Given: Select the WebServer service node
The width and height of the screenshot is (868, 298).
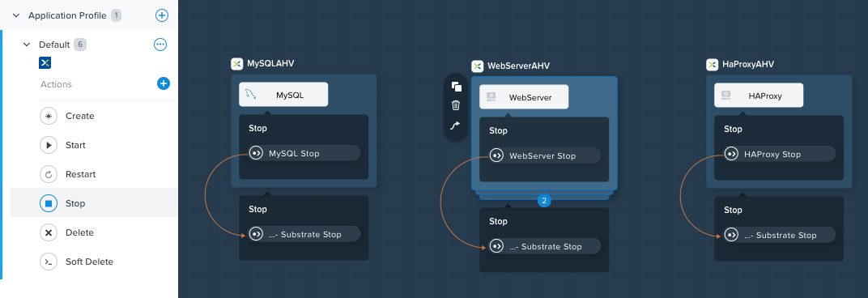Looking at the screenshot, I should 524,97.
